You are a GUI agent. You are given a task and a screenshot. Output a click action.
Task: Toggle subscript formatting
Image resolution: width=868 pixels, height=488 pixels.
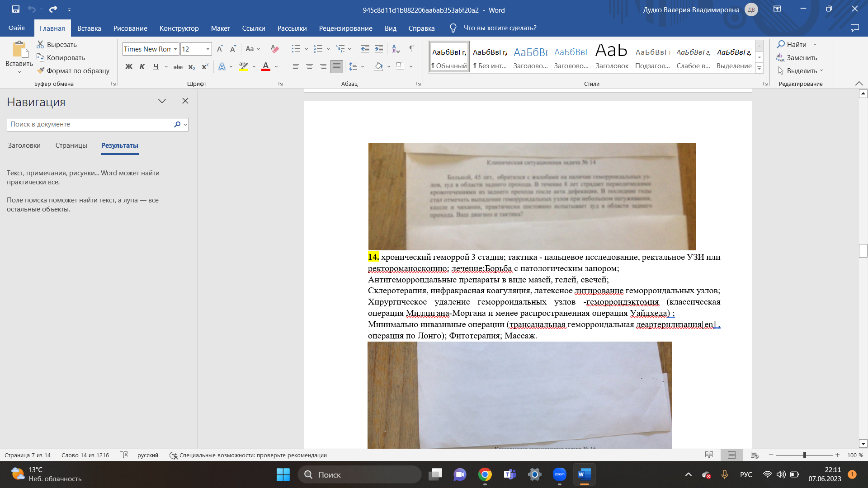tap(192, 67)
